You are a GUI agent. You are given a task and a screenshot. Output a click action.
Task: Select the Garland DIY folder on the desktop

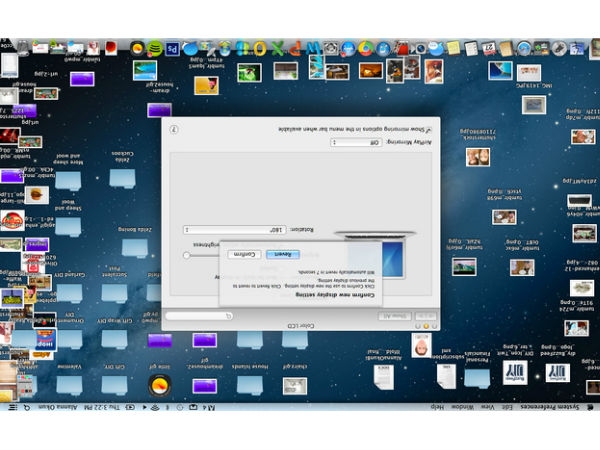point(69,293)
